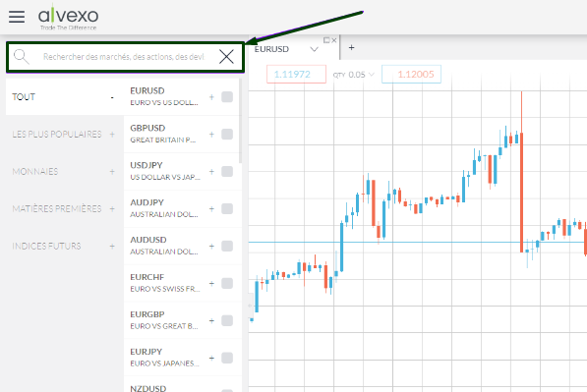587x392 pixels.
Task: Click the 1.11972 sell price button
Action: coord(296,74)
